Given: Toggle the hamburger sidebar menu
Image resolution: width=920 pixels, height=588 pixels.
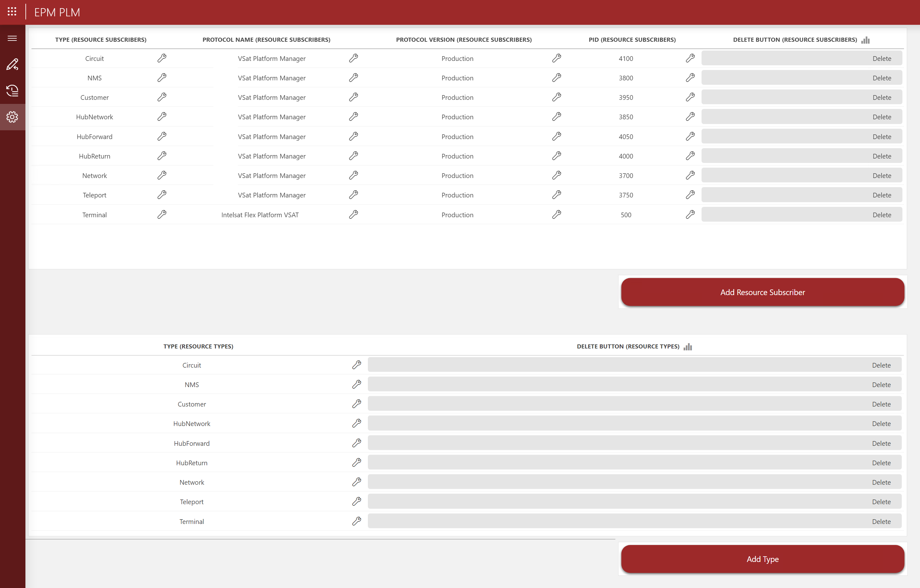Looking at the screenshot, I should pos(12,38).
